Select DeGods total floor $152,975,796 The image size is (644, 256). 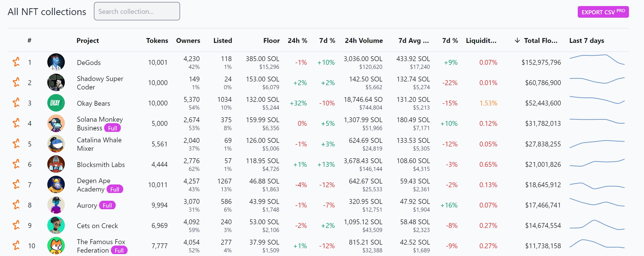[541, 62]
